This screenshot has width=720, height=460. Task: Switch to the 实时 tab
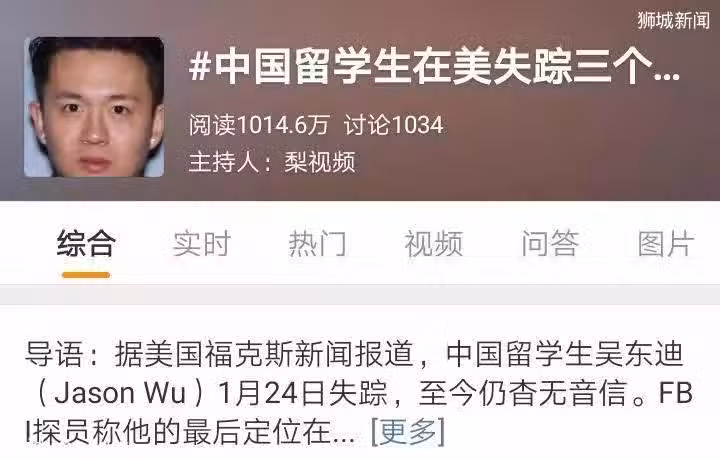coord(202,243)
